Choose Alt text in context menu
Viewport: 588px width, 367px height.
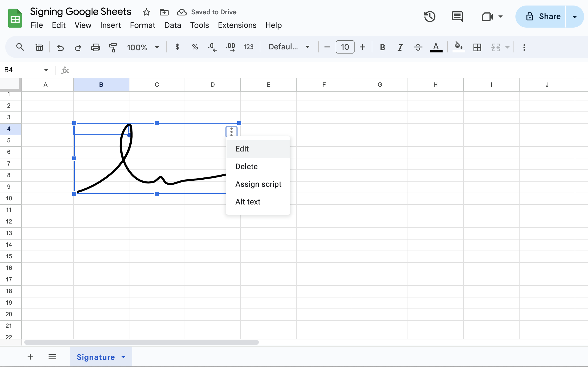pos(258,202)
